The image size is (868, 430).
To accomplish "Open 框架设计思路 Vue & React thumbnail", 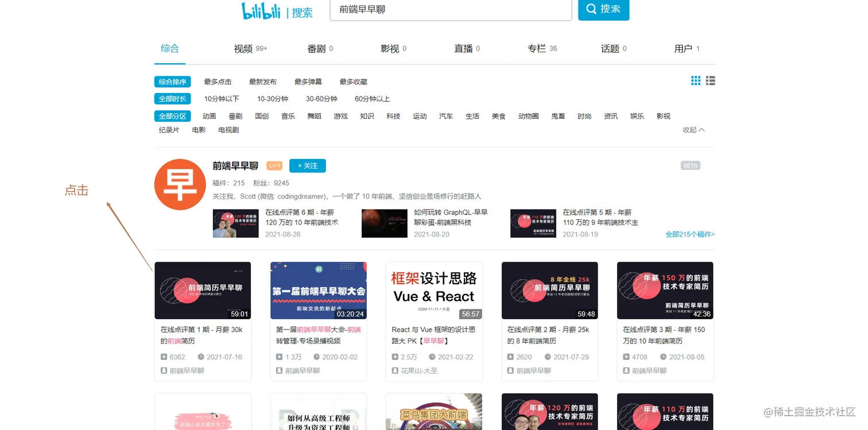I will [434, 290].
